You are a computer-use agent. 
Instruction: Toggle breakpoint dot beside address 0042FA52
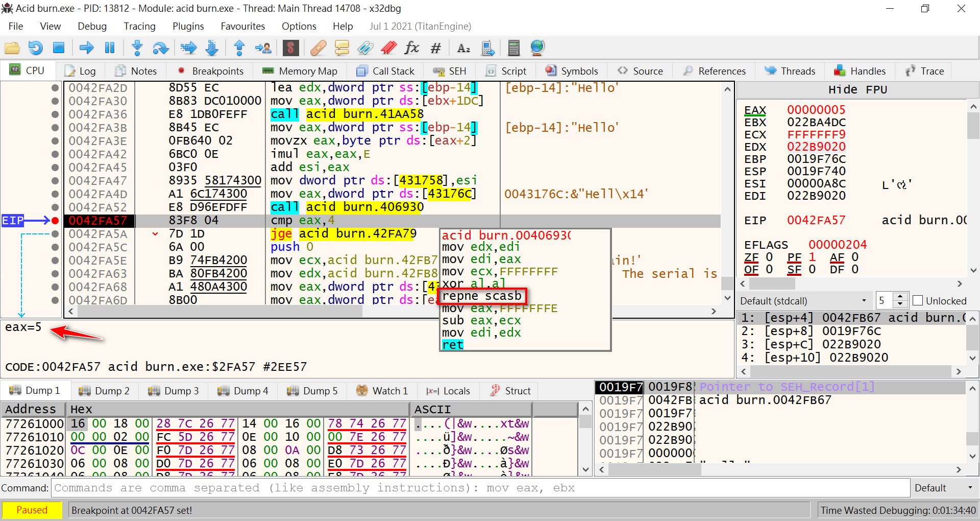point(55,207)
